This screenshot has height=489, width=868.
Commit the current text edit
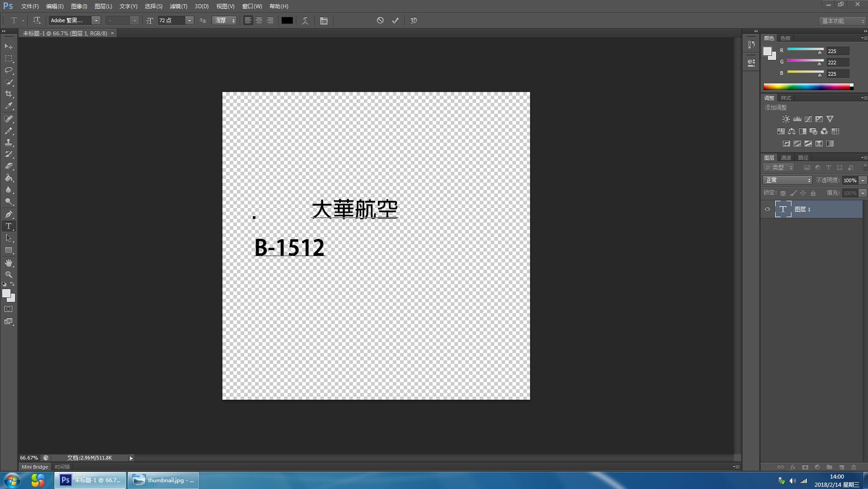[395, 20]
